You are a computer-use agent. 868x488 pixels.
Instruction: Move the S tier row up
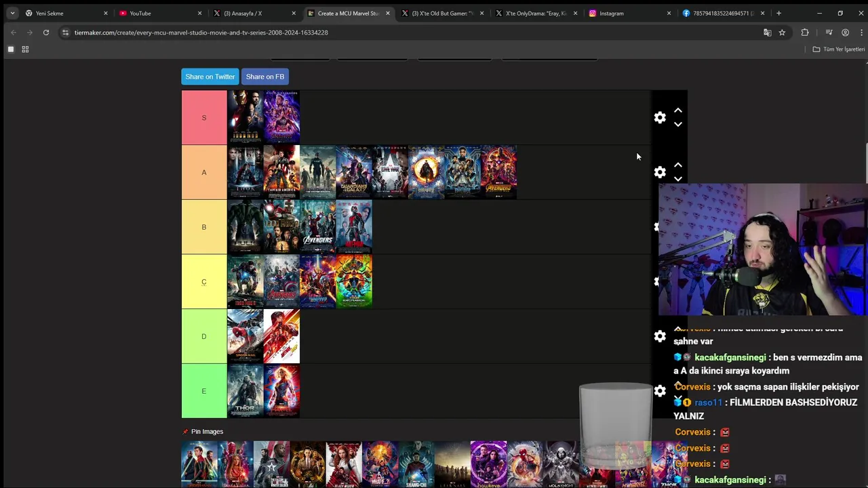pos(677,110)
